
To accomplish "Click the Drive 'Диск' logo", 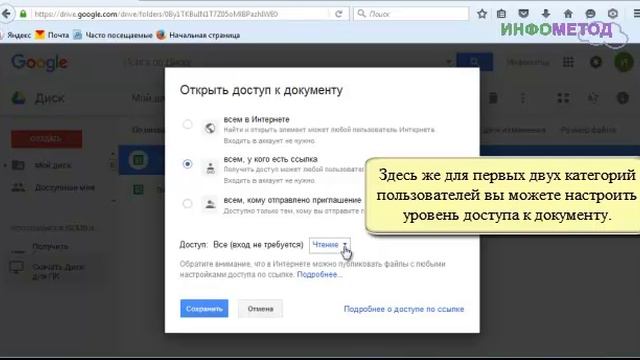I will click(38, 98).
